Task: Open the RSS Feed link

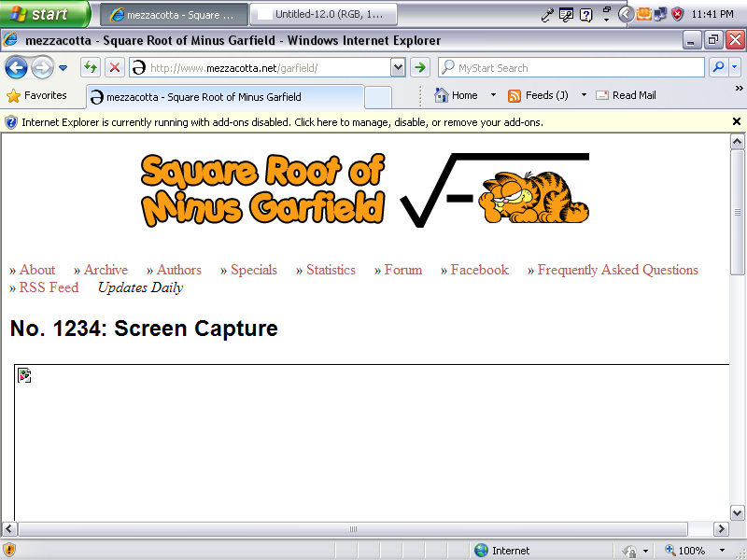Action: [x=49, y=287]
